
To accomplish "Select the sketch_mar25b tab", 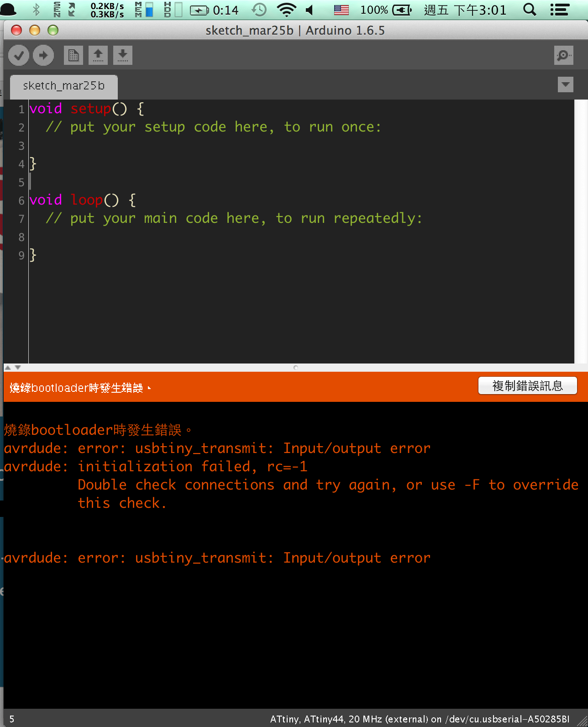I will click(x=64, y=86).
